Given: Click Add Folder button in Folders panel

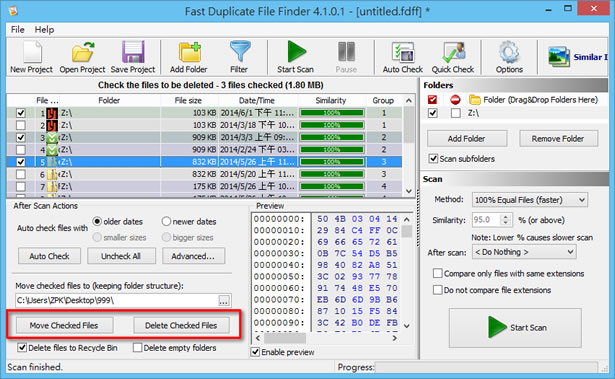Looking at the screenshot, I should [467, 138].
